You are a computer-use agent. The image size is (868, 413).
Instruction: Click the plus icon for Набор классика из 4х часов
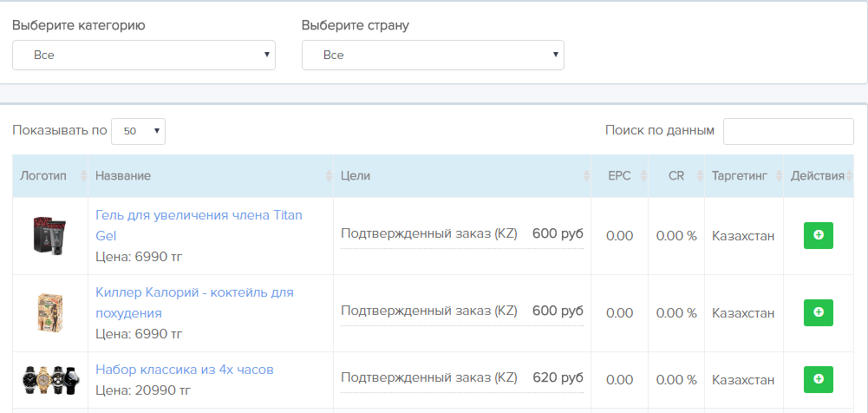click(x=819, y=379)
